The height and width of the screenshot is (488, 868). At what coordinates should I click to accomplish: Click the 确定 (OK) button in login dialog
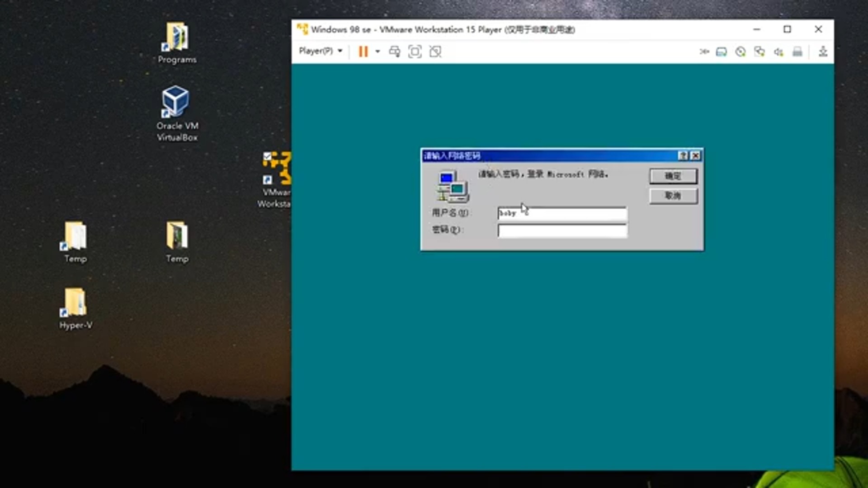(673, 176)
